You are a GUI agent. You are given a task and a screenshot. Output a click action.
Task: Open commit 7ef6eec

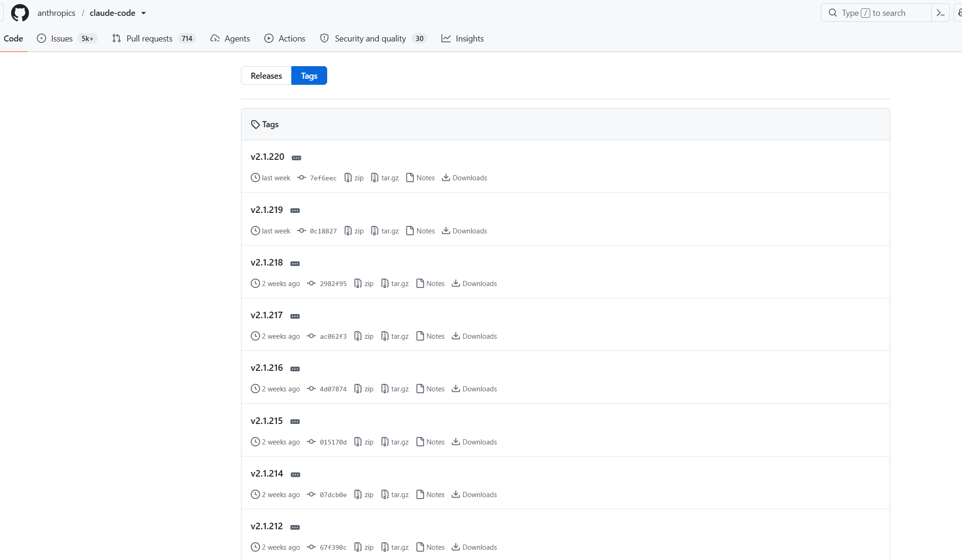click(x=317, y=178)
